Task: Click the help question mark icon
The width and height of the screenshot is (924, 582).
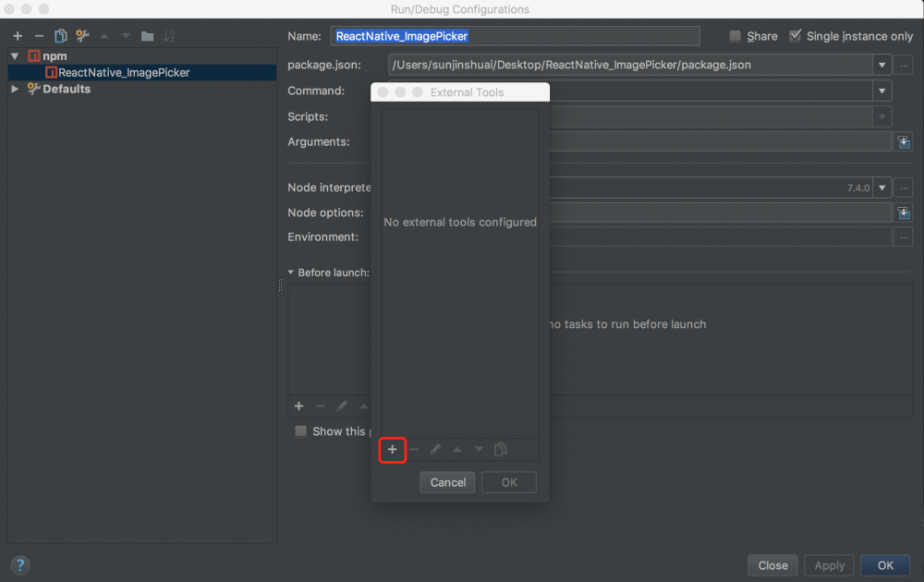Action: click(20, 564)
